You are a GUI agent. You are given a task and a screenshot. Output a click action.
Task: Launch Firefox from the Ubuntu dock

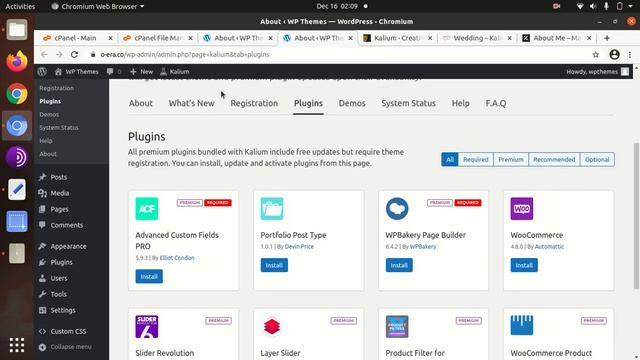click(17, 62)
